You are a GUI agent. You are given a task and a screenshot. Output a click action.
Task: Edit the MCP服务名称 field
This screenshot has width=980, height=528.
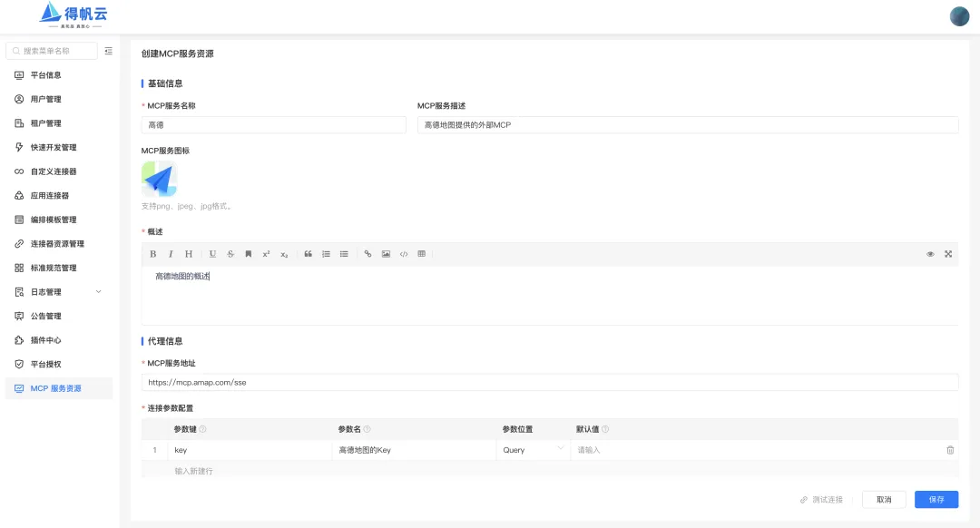coord(274,125)
